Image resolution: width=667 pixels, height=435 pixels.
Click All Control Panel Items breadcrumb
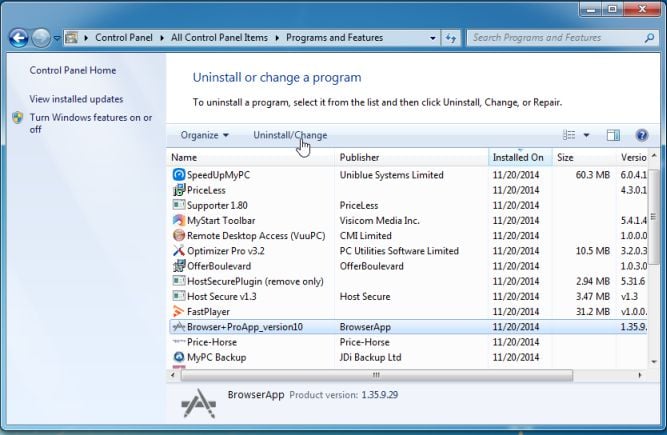[x=219, y=38]
